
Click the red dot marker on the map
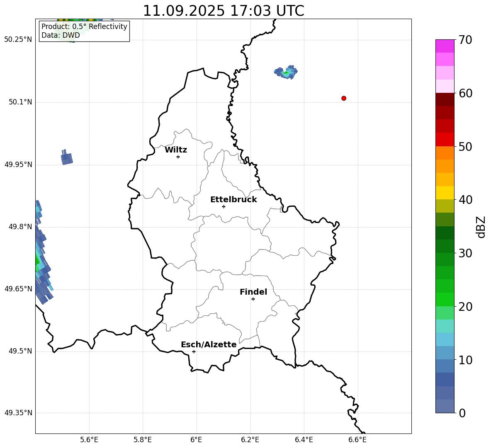(x=344, y=98)
